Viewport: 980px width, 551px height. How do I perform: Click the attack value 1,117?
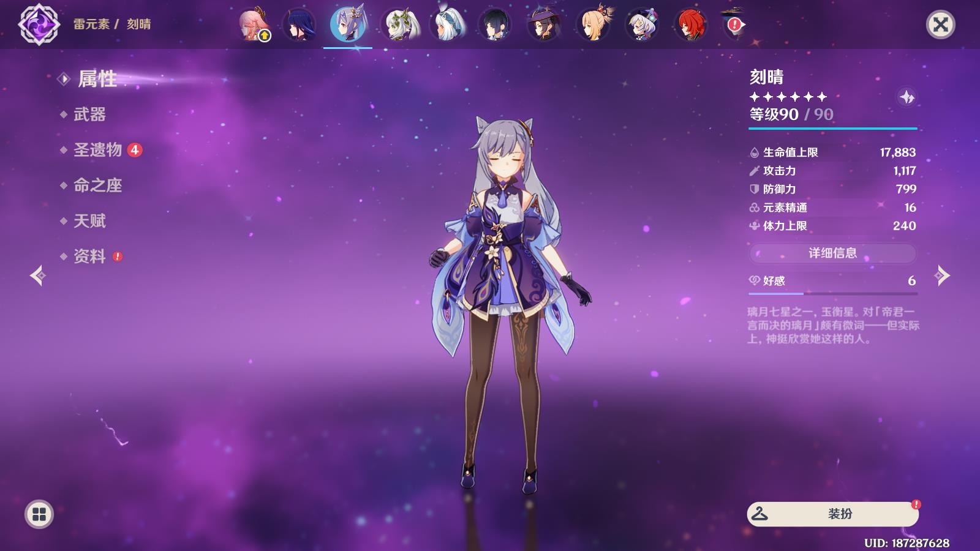904,171
